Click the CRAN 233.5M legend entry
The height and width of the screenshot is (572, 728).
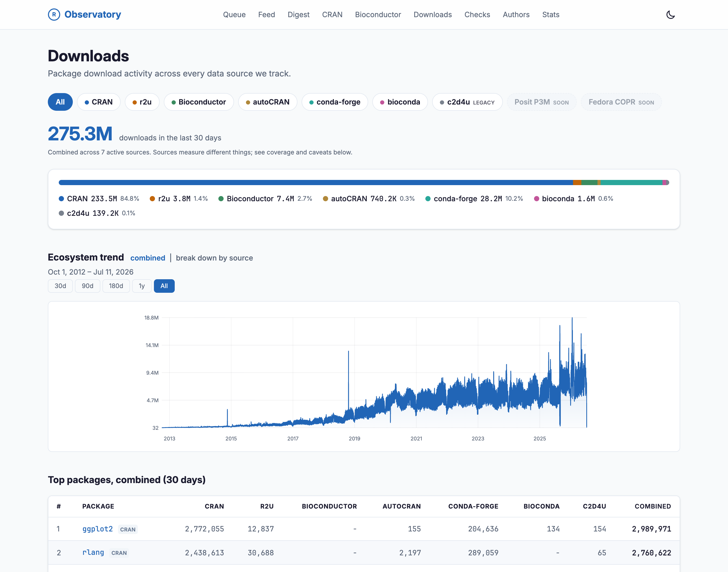tap(99, 199)
